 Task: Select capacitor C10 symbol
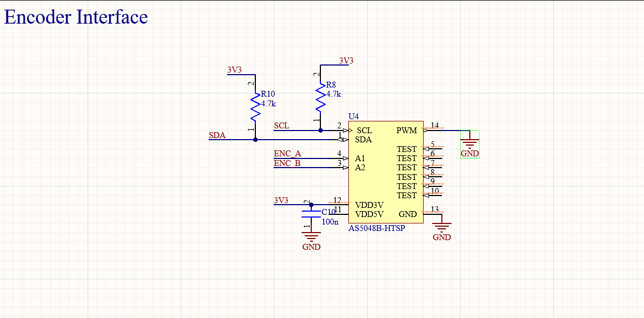(311, 213)
